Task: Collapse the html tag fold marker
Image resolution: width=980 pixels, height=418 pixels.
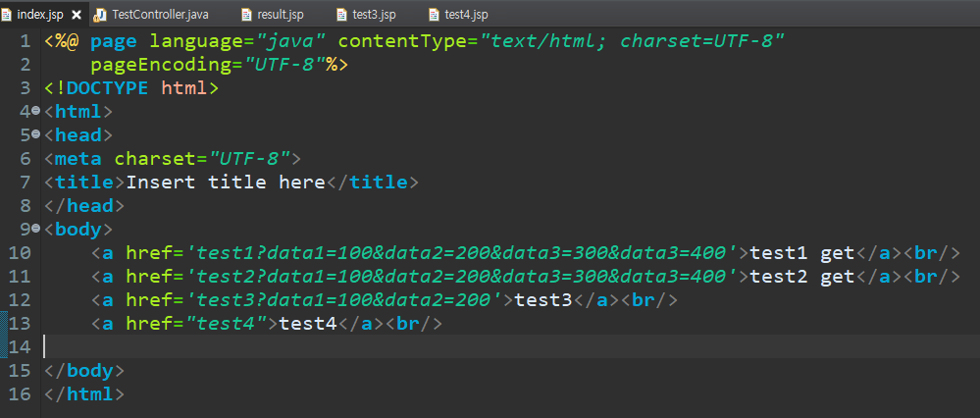Action: 35,111
